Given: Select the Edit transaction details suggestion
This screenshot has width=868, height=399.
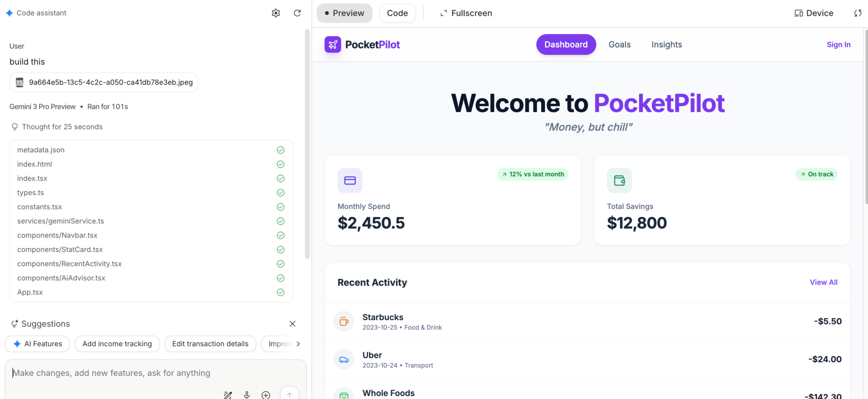Looking at the screenshot, I should [210, 344].
